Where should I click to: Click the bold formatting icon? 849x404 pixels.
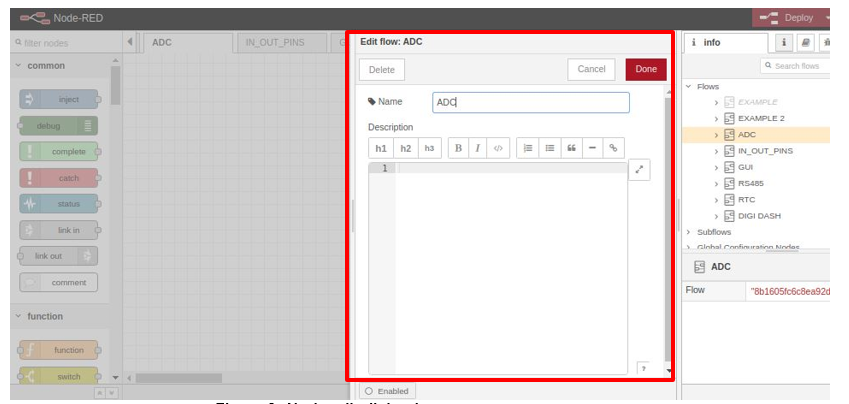point(458,148)
